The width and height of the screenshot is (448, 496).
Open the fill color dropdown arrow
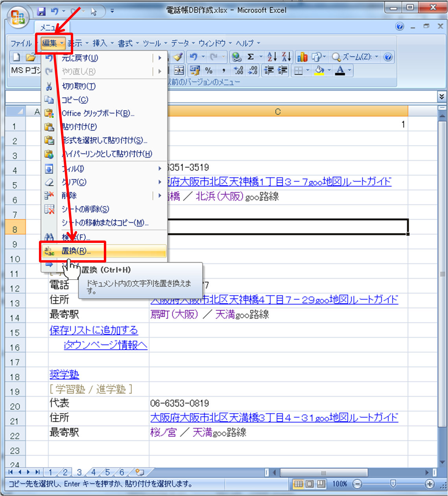click(x=328, y=71)
